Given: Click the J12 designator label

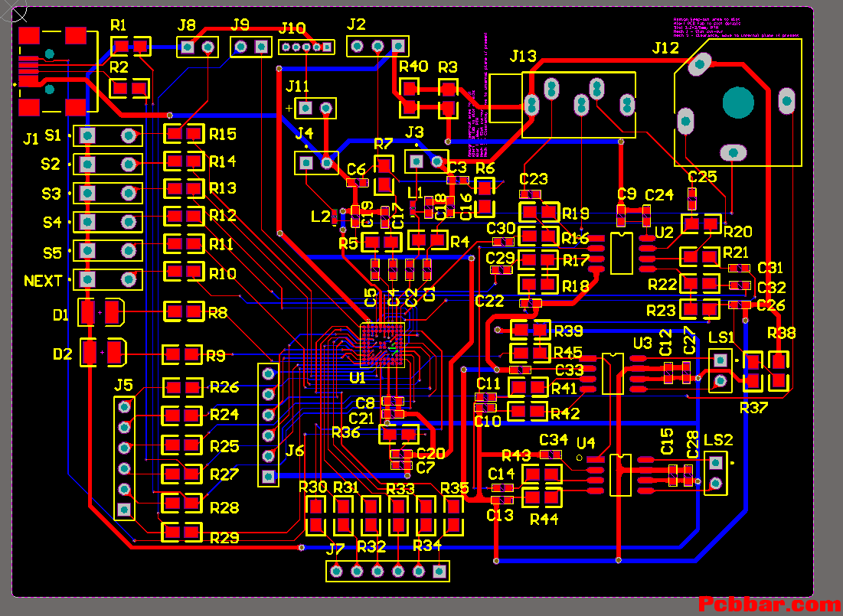Looking at the screenshot, I should coord(665,48).
